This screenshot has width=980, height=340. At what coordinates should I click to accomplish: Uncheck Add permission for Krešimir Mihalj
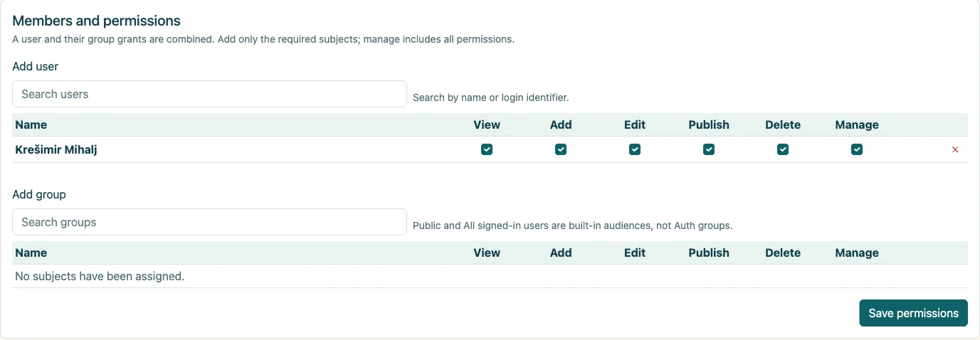(x=561, y=149)
